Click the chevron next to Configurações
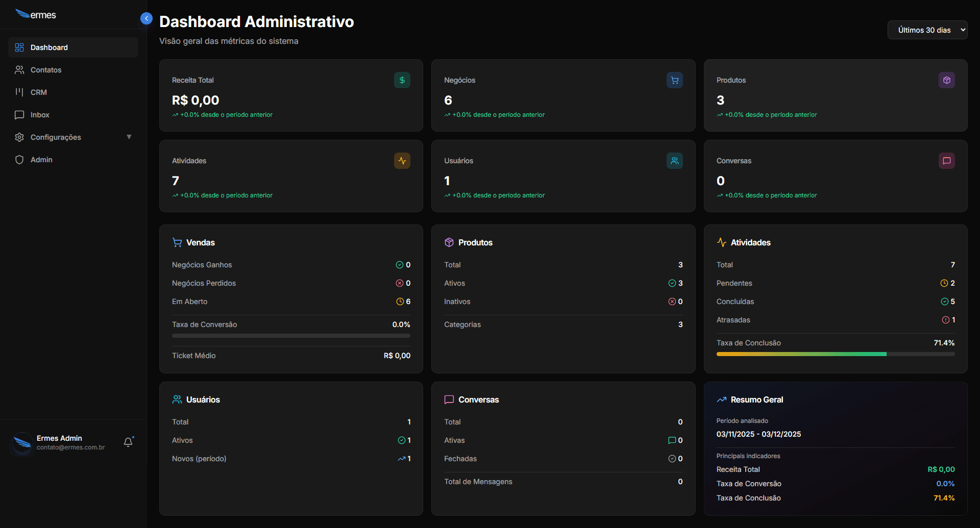 tap(129, 137)
